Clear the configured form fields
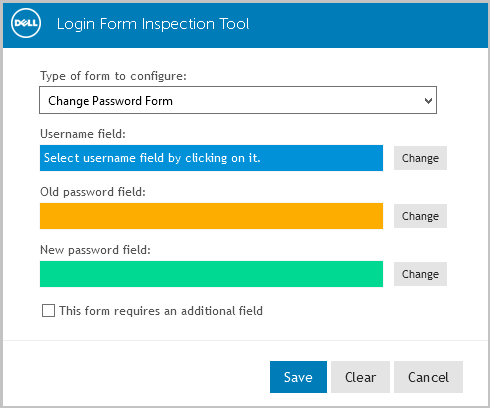490x408 pixels. click(360, 377)
